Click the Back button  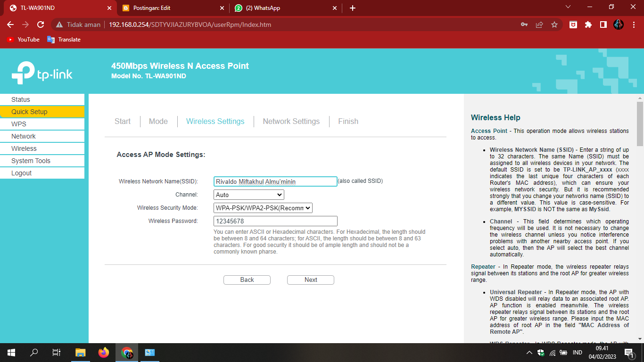[247, 280]
